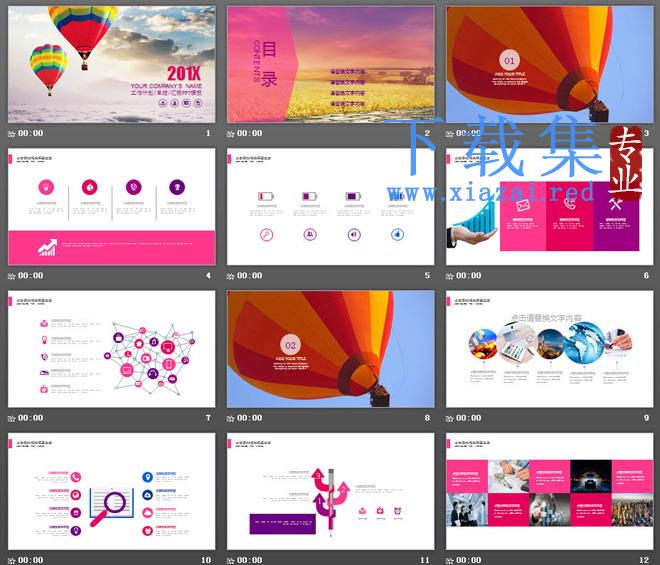Click the transition star icon under slide 9
This screenshot has width=660, height=565.
tap(450, 418)
